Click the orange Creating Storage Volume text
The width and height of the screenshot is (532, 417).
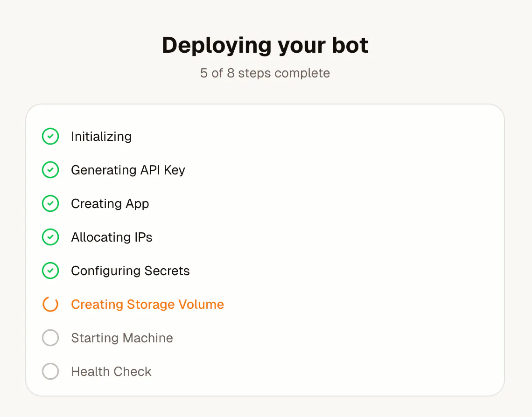pyautogui.click(x=147, y=305)
